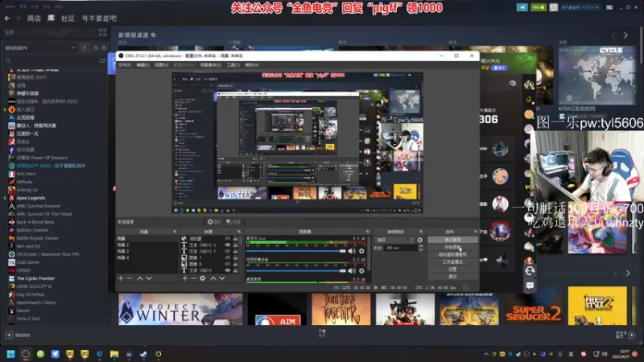Image resolution: width=644 pixels, height=362 pixels.
Task: Open the Steam 社区 tab
Action: click(68, 19)
